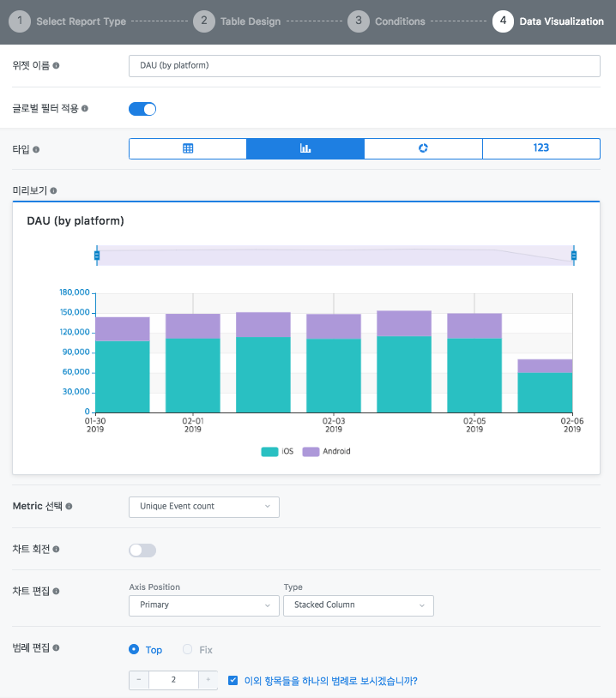The height and width of the screenshot is (698, 616).
Task: Go to step 4 Data Visualization
Action: (x=548, y=21)
